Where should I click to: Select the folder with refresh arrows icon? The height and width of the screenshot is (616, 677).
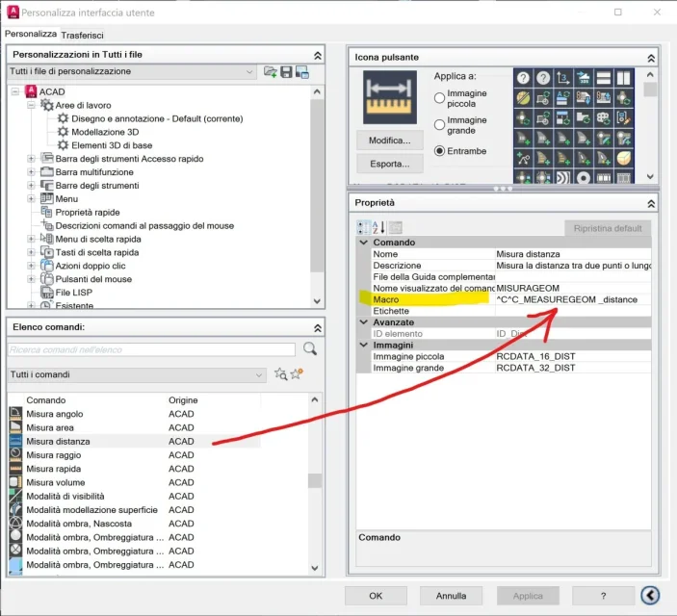point(584,117)
